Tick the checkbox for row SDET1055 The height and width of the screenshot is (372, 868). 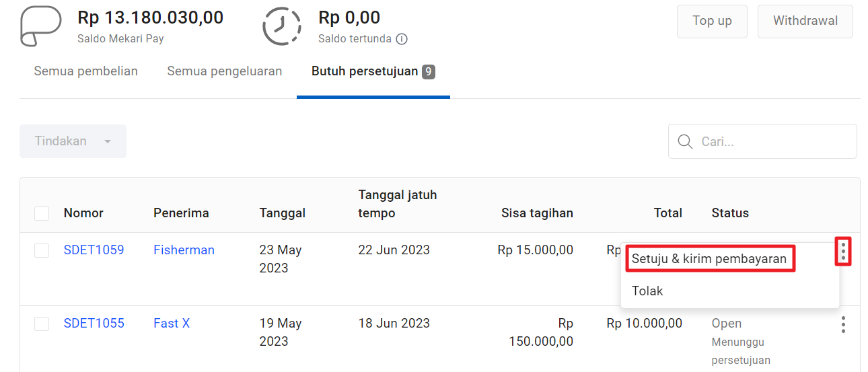pyautogui.click(x=42, y=324)
